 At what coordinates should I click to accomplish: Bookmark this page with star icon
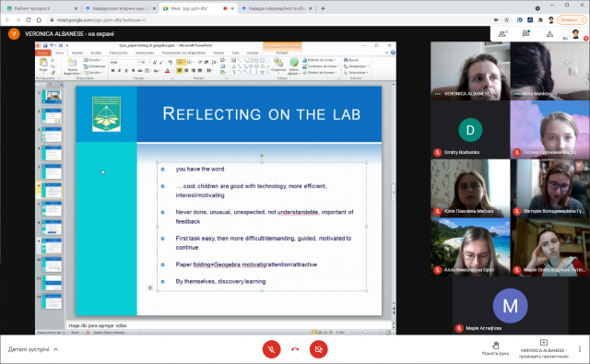click(x=506, y=20)
